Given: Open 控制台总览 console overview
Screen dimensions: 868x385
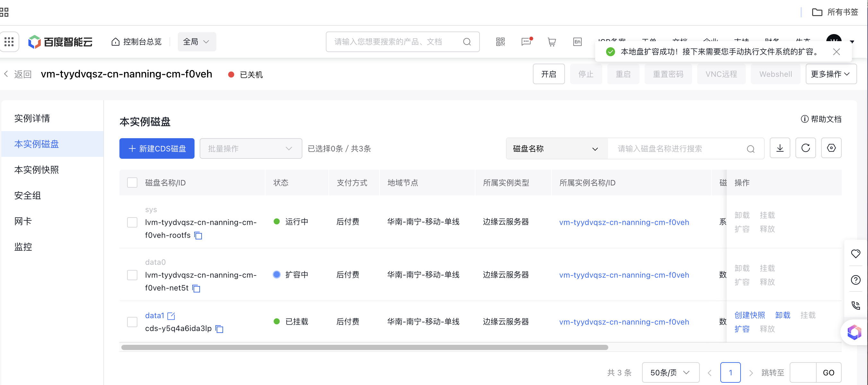Looking at the screenshot, I should 136,42.
